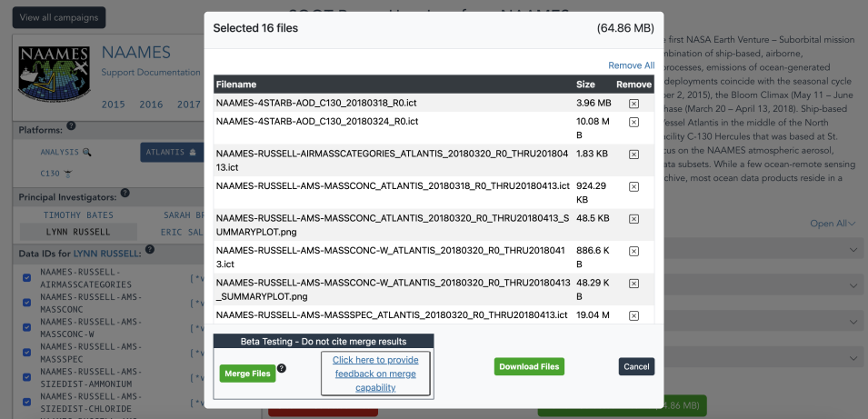Viewport: 868px width, 419px height.
Task: Remove AMS-MASSCONC_ATLANTIS_20180318 ict file
Action: pyautogui.click(x=634, y=186)
